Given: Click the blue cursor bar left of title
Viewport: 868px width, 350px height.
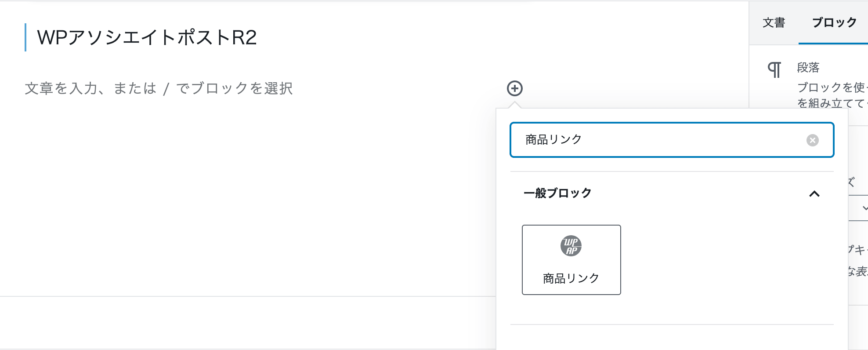Looking at the screenshot, I should click(25, 37).
